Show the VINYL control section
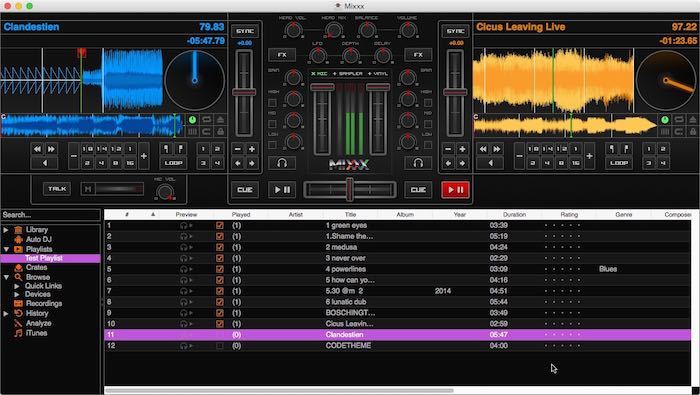Image resolution: width=700 pixels, height=395 pixels. [x=378, y=73]
